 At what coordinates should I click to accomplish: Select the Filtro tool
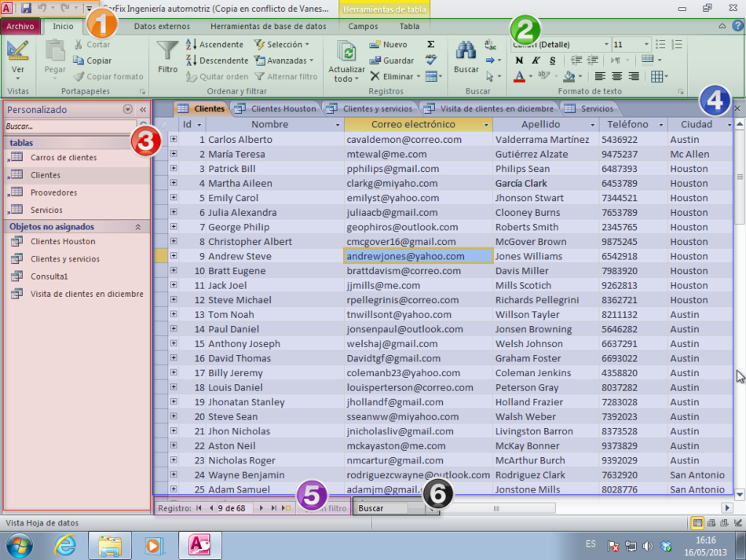(167, 57)
